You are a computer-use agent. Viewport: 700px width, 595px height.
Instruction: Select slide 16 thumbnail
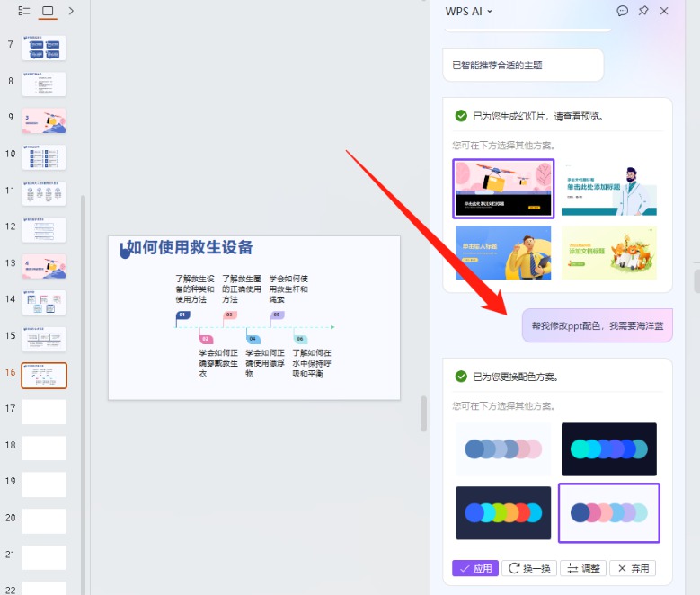click(x=44, y=376)
